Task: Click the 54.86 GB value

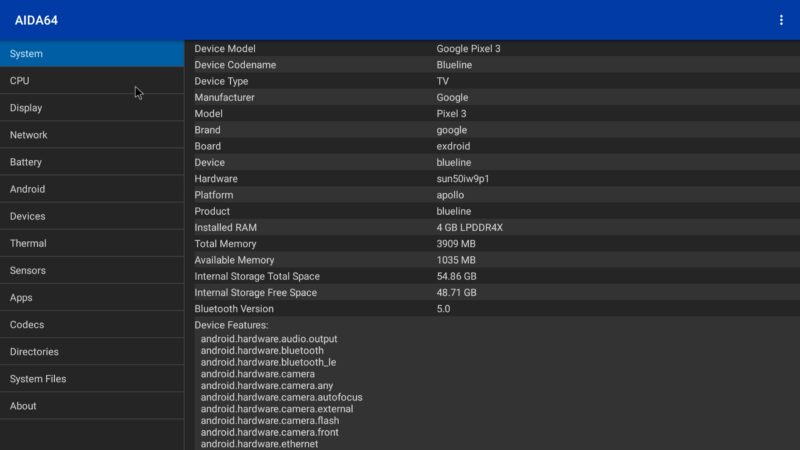Action: click(456, 277)
